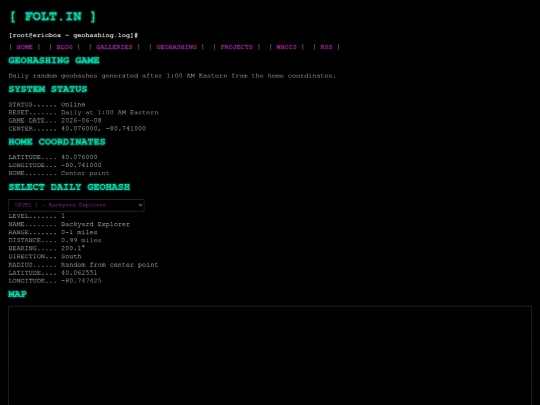Screen dimensions: 540x405
Task: Click the root@ericbox geohashing.log prompt
Action: pyautogui.click(x=73, y=35)
